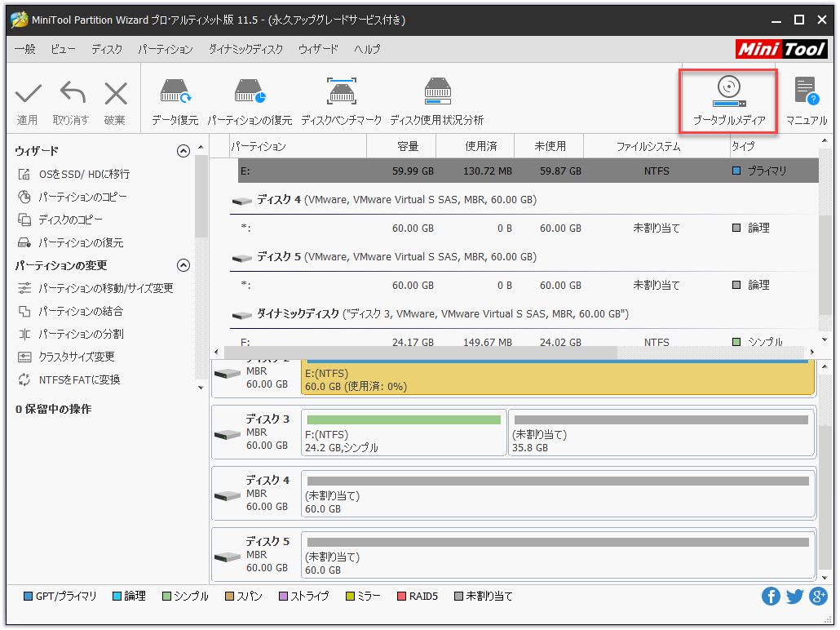Screen dimensions: 840x630
Task: Select the F:(NTFS) 24.2 GB partition block
Action: click(404, 433)
